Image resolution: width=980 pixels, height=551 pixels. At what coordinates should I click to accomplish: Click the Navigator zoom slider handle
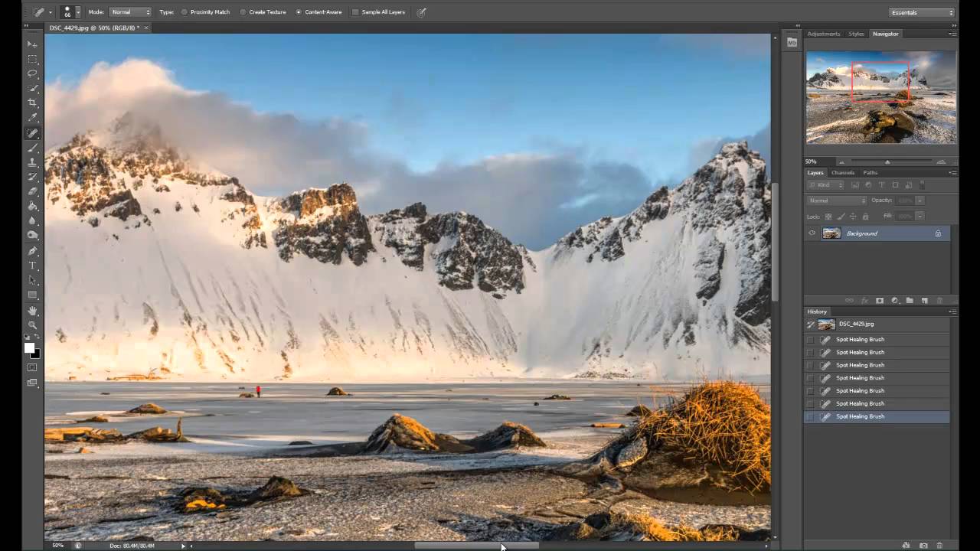tap(887, 161)
